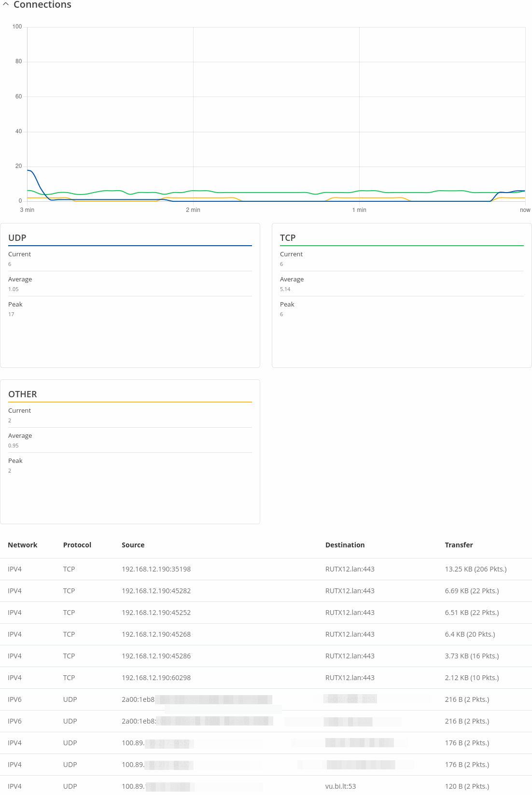
Task: Click the vu.bi.lt:53 destination entry
Action: click(341, 786)
